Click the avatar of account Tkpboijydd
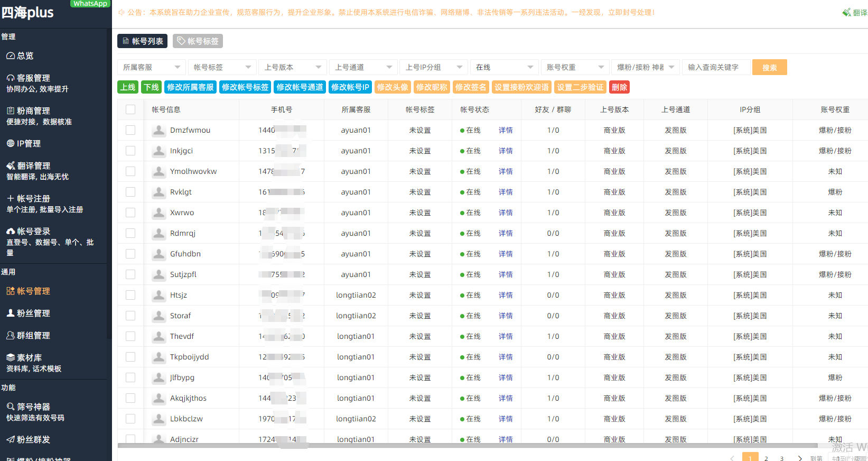The image size is (868, 461). pos(158,357)
